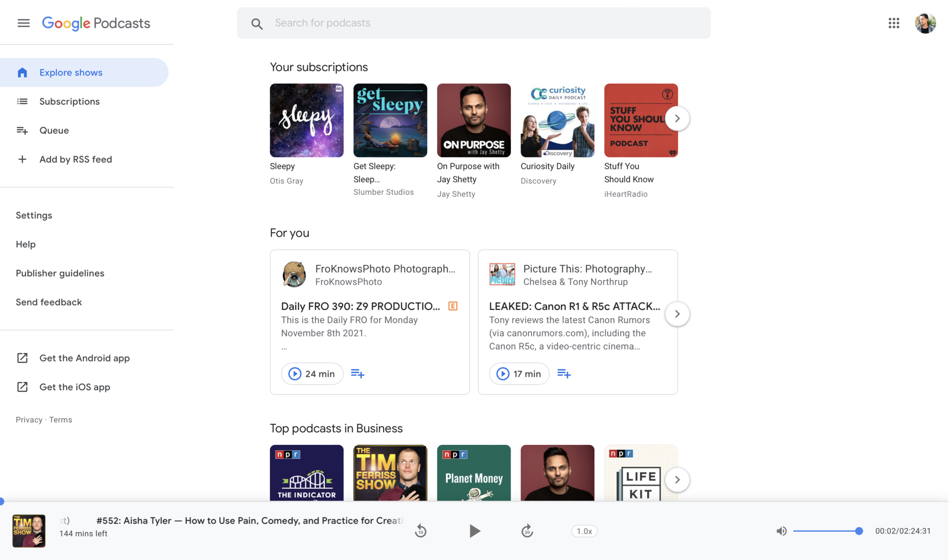Screen dimensions: 948x560
Task: Open the Terms link
Action: [x=61, y=420]
